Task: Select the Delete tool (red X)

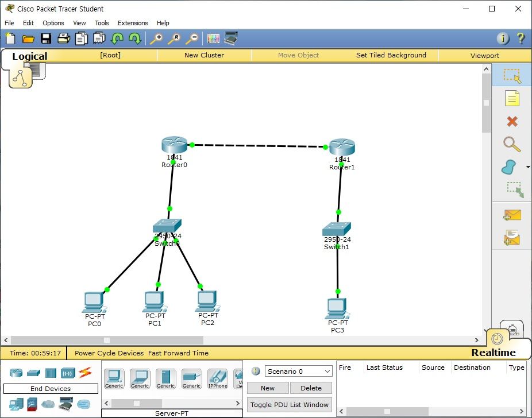Action: click(511, 121)
